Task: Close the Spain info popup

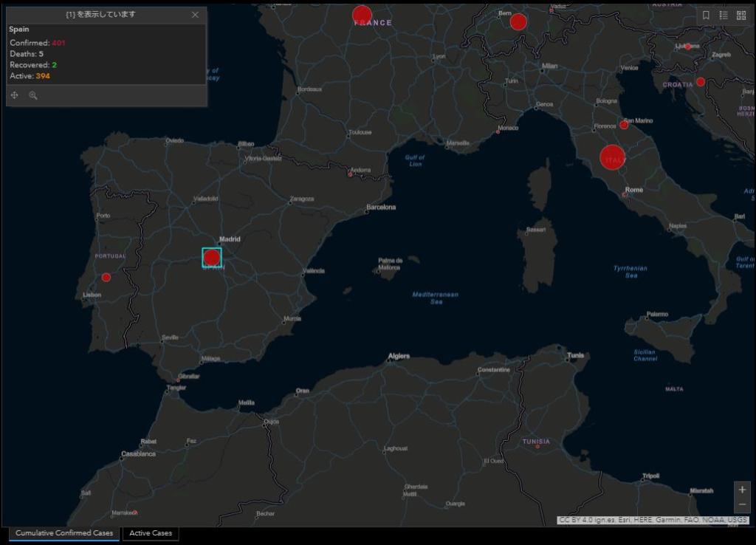Action: (x=195, y=15)
